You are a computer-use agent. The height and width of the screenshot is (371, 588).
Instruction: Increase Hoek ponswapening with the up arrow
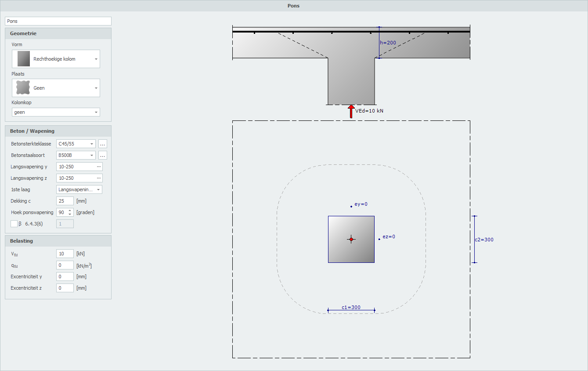(70, 211)
